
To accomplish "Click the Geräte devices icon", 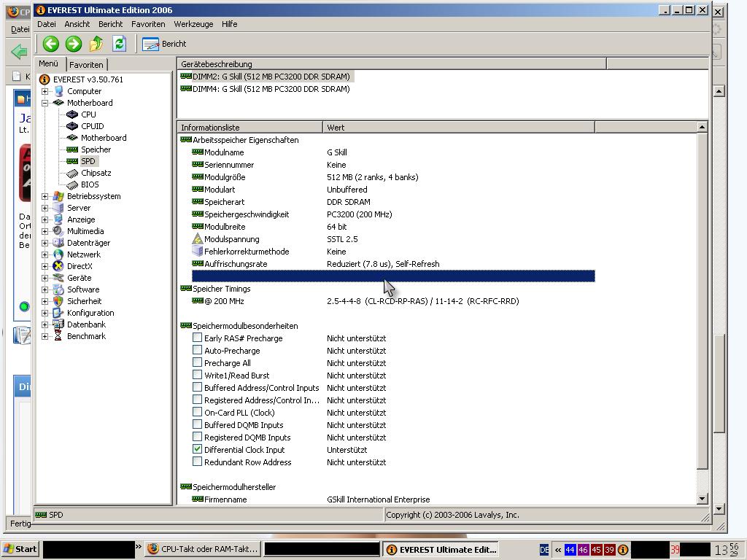I will 58,278.
